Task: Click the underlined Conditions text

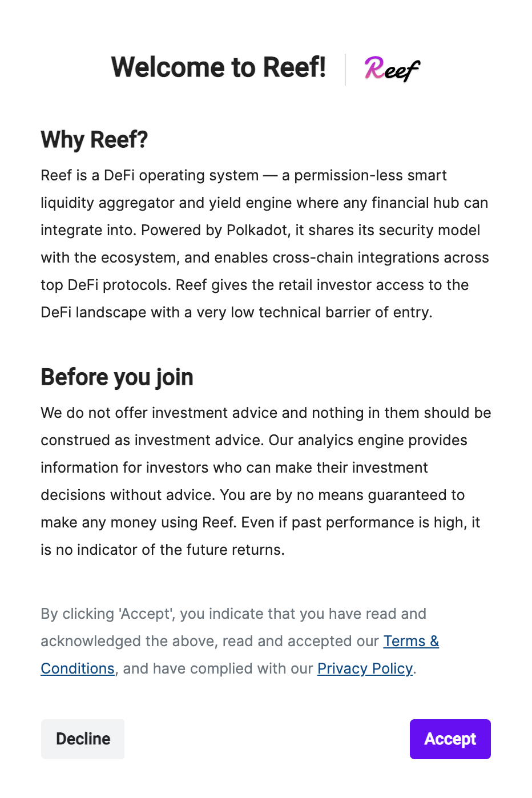Action: [x=77, y=668]
